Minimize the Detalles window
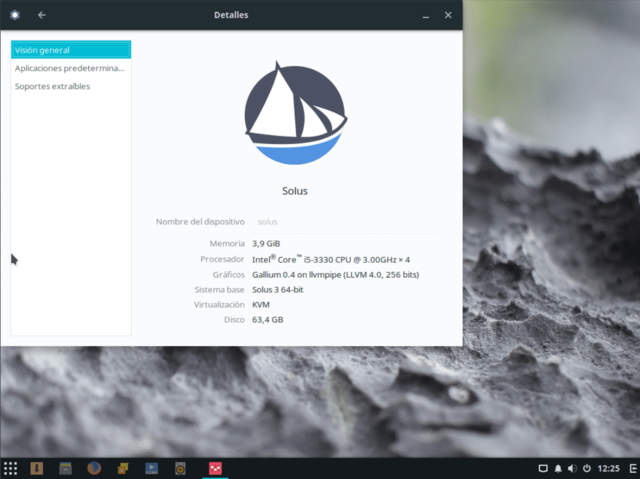Image resolution: width=640 pixels, height=479 pixels. tap(426, 16)
